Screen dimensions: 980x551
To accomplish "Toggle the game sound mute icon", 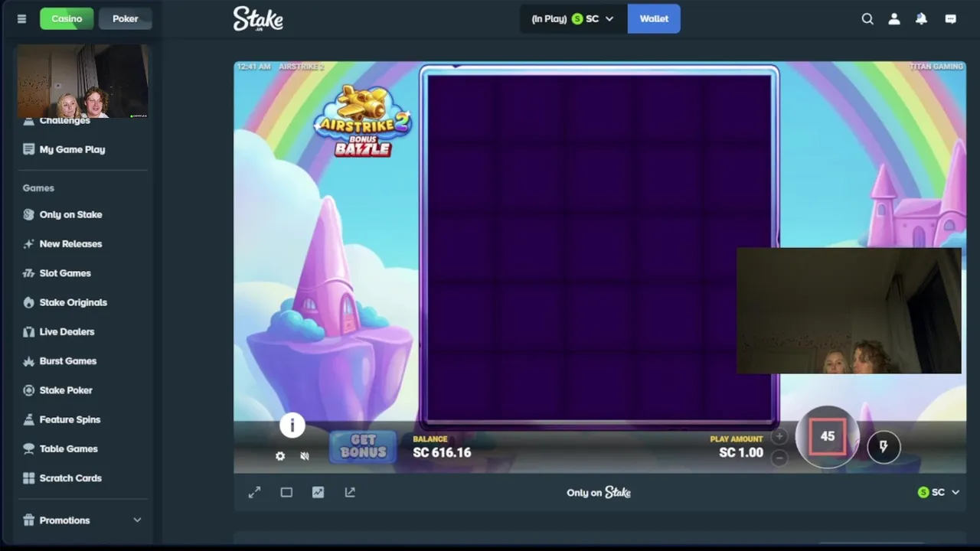I will point(305,456).
